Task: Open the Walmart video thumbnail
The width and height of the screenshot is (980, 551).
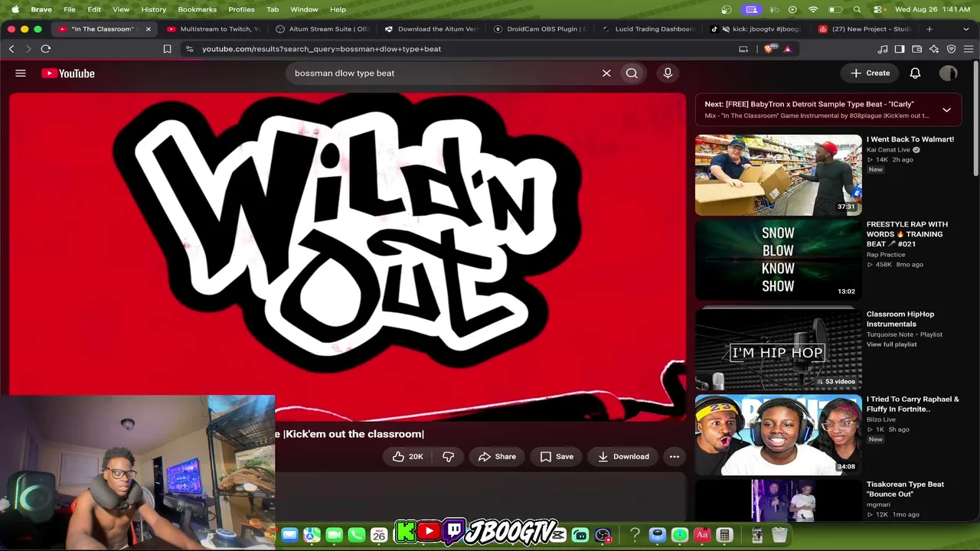Action: point(778,175)
